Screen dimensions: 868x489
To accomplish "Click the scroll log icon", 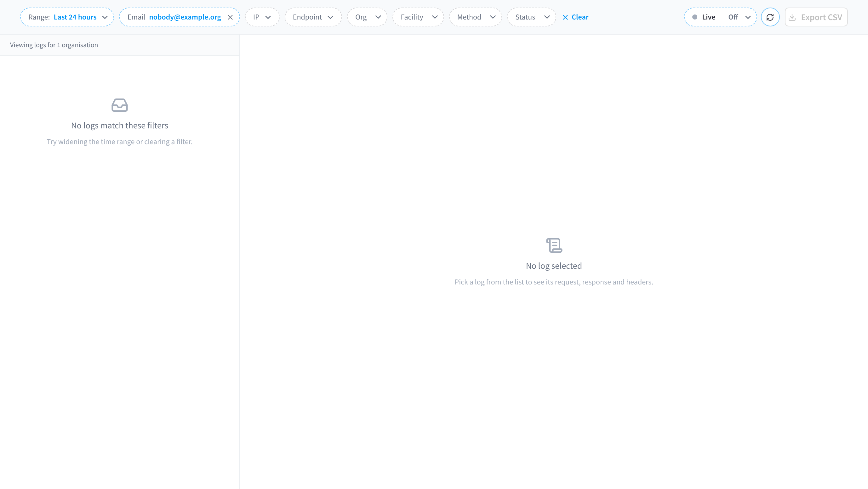I will [554, 245].
